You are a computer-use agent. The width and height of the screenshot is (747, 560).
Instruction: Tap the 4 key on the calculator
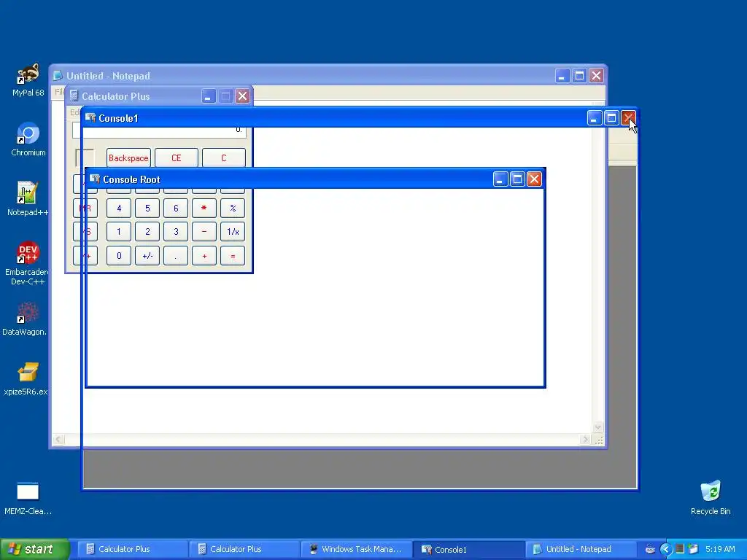point(119,208)
